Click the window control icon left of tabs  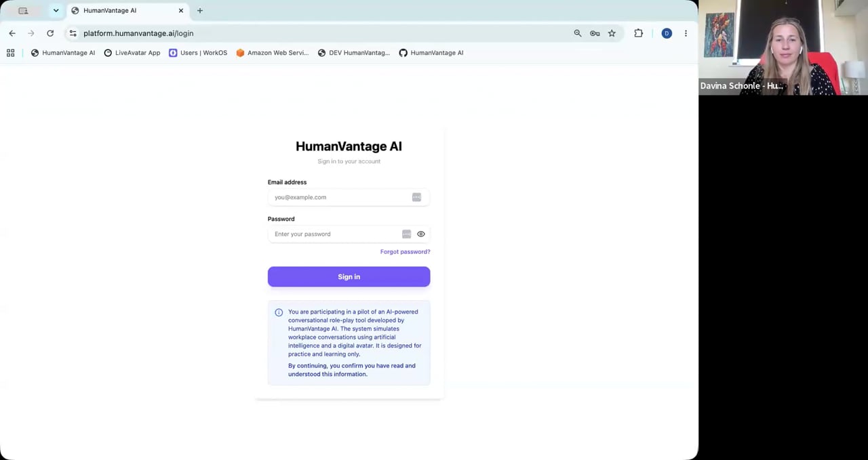click(x=23, y=11)
